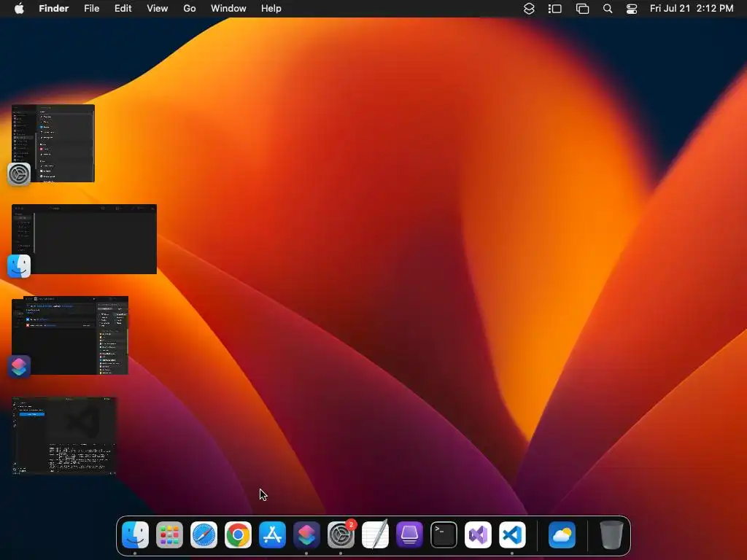The height and width of the screenshot is (560, 747).
Task: Launch Safari from the Dock
Action: coord(204,534)
